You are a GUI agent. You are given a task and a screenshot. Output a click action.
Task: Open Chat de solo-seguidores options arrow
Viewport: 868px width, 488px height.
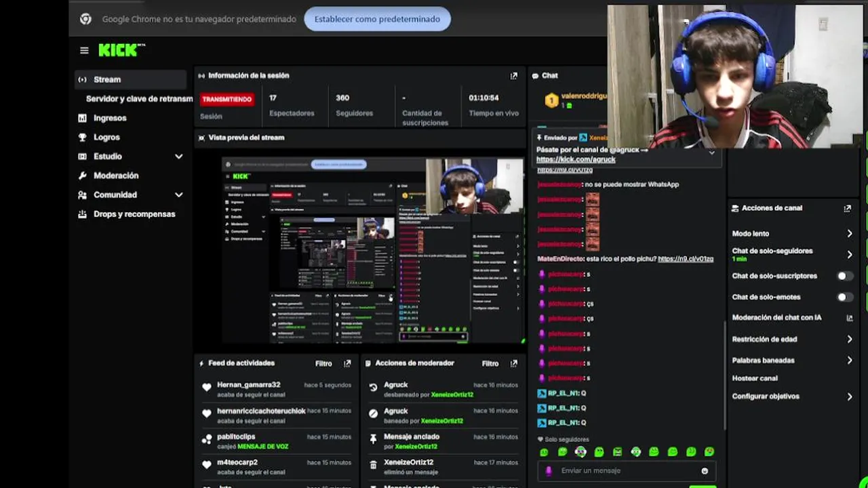(850, 255)
